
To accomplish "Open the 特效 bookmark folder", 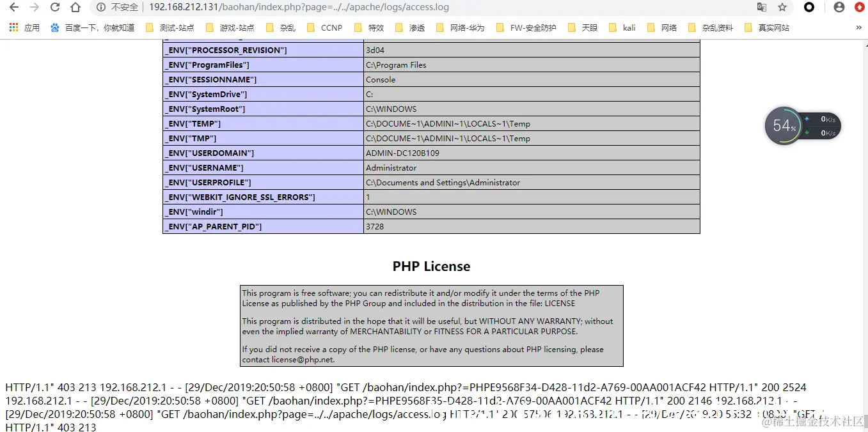I will point(369,27).
